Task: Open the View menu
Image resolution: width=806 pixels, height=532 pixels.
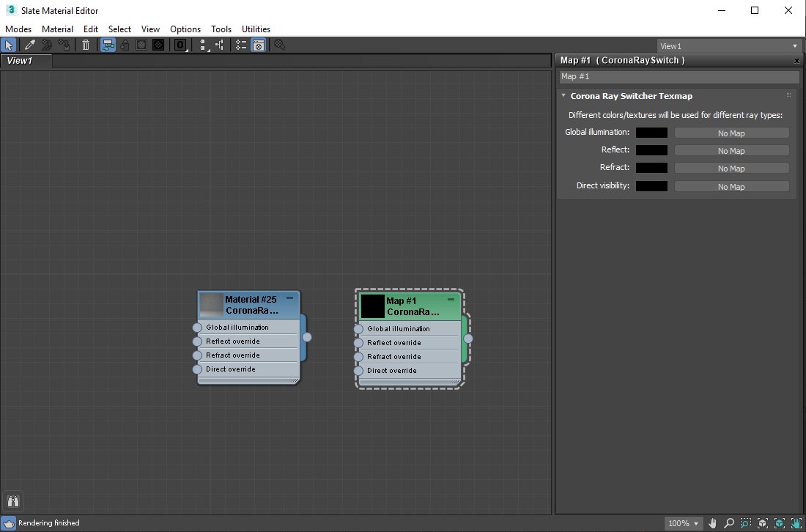Action: coord(151,29)
